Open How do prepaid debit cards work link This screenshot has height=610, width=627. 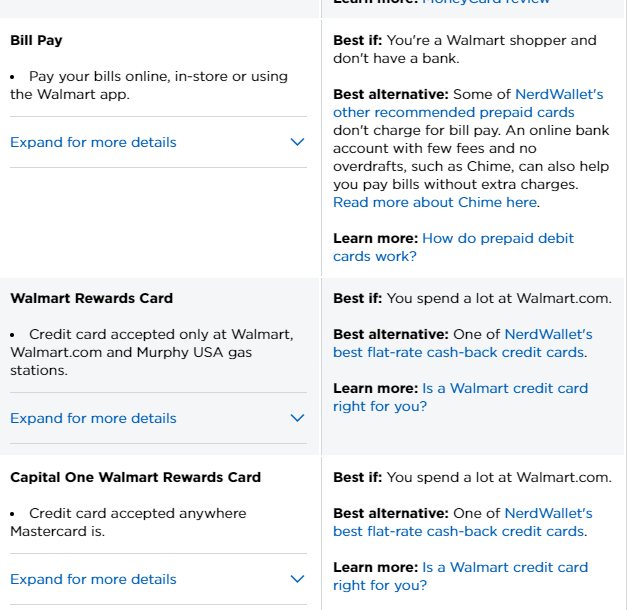coord(453,247)
